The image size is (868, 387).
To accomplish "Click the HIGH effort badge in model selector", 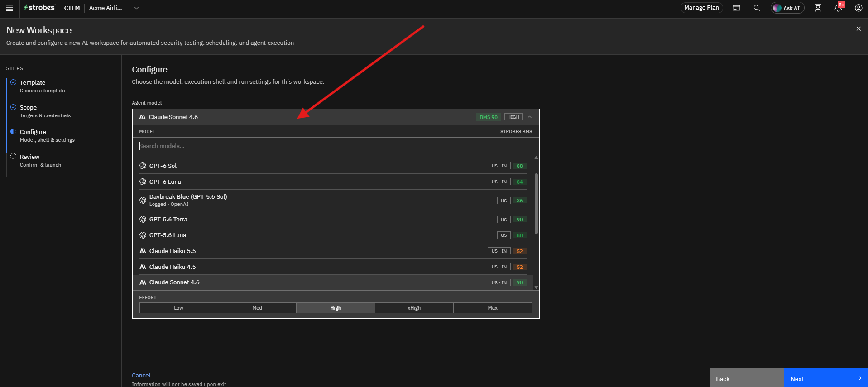I will (513, 117).
